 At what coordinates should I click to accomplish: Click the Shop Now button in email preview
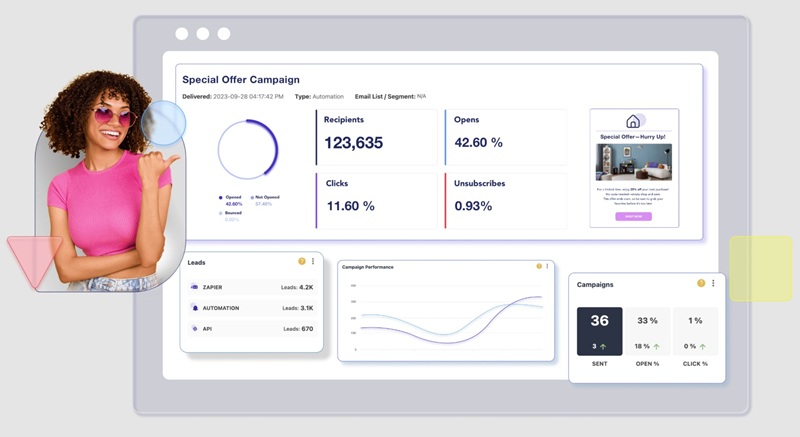pyautogui.click(x=633, y=216)
